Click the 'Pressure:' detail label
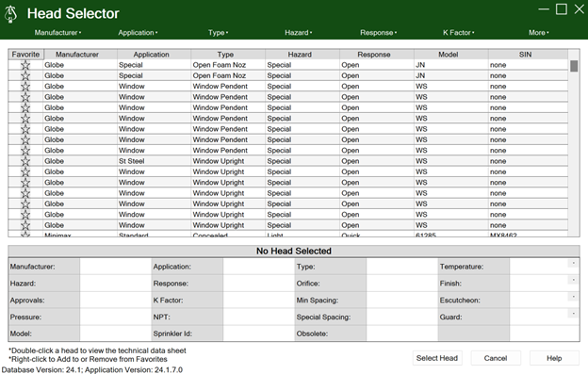 (x=25, y=317)
